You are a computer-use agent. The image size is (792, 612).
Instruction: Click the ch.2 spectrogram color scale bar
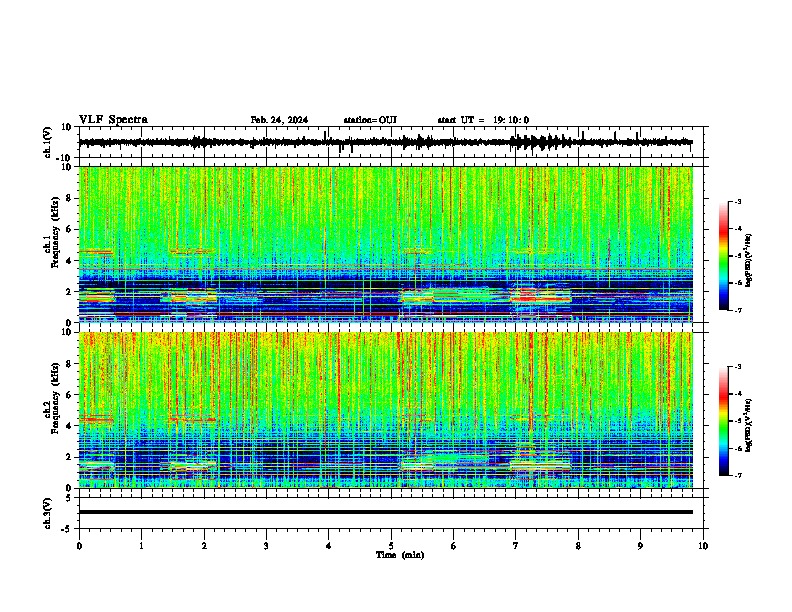point(724,421)
